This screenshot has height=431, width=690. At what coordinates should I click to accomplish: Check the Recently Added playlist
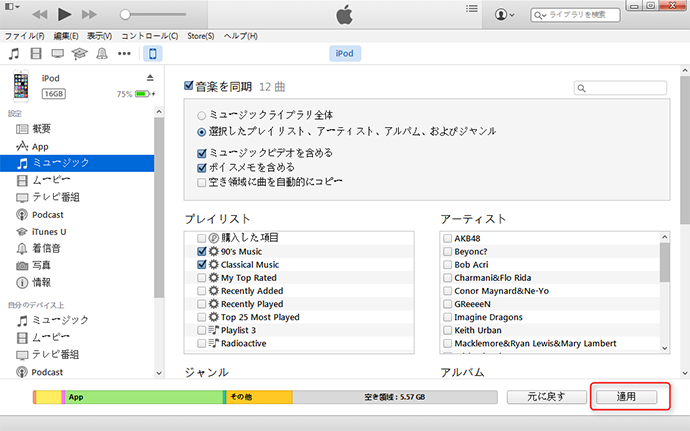pos(202,291)
